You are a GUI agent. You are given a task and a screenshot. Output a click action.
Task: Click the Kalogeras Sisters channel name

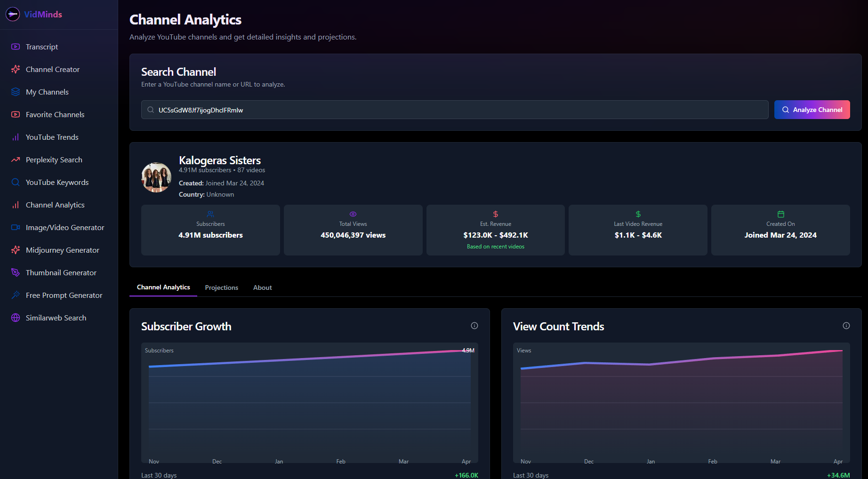click(x=220, y=160)
